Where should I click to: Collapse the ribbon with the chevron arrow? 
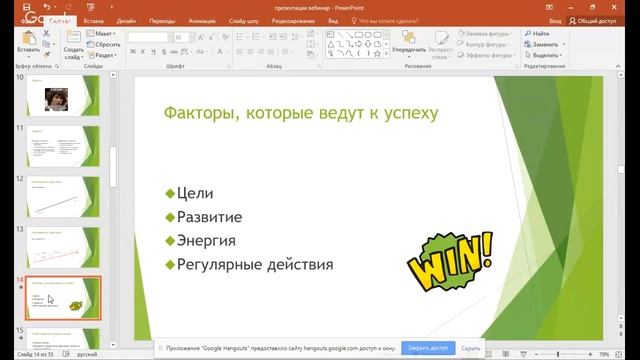618,66
